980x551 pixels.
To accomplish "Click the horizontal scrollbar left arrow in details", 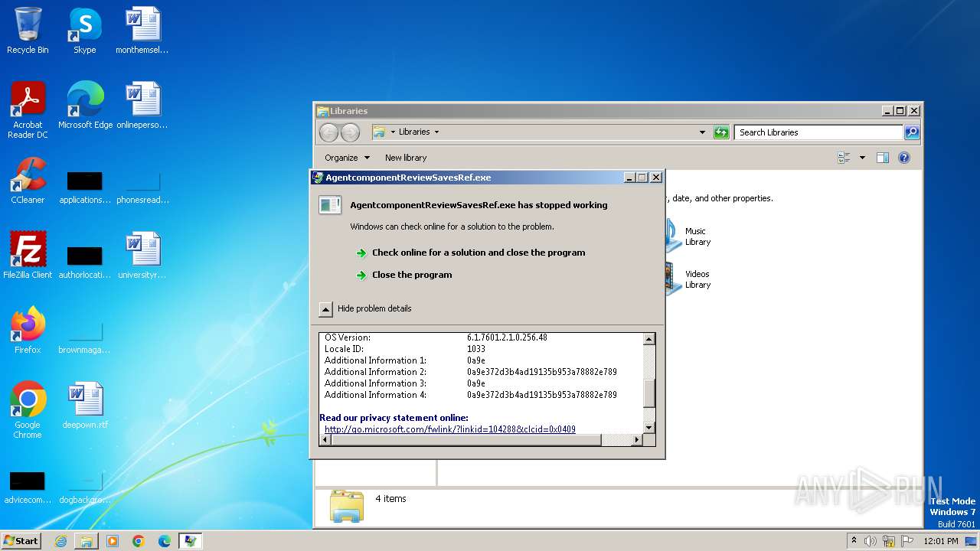I will pyautogui.click(x=325, y=440).
